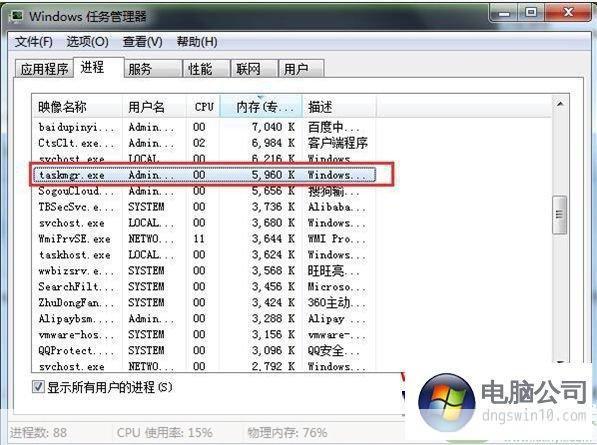Click 进程数: 88 in status bar
This screenshot has height=445, width=597.
tap(38, 433)
